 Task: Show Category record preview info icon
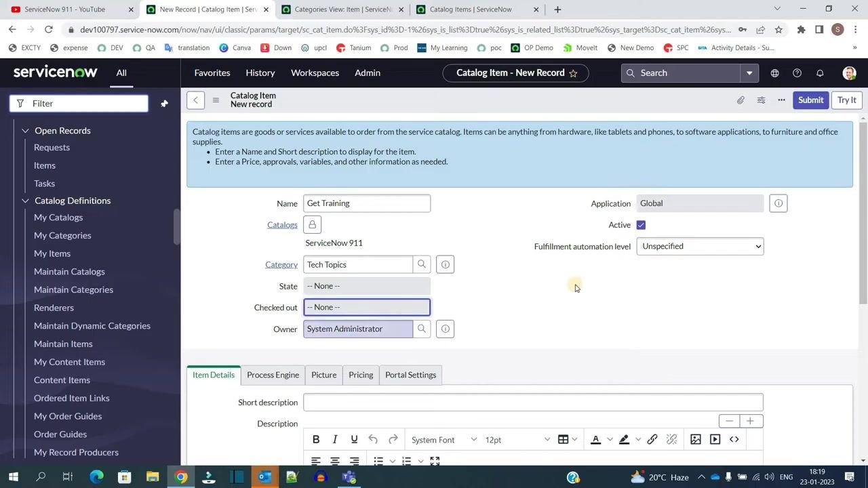[x=445, y=264]
